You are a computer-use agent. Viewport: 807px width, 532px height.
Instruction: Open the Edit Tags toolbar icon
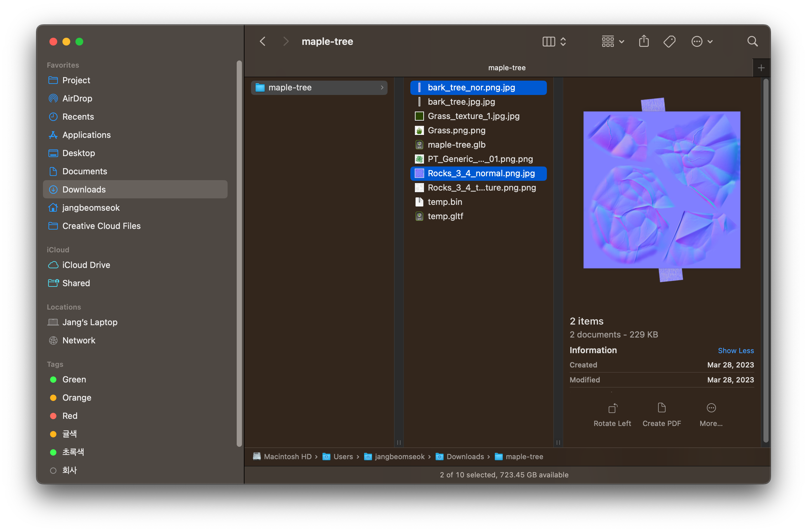coord(669,41)
